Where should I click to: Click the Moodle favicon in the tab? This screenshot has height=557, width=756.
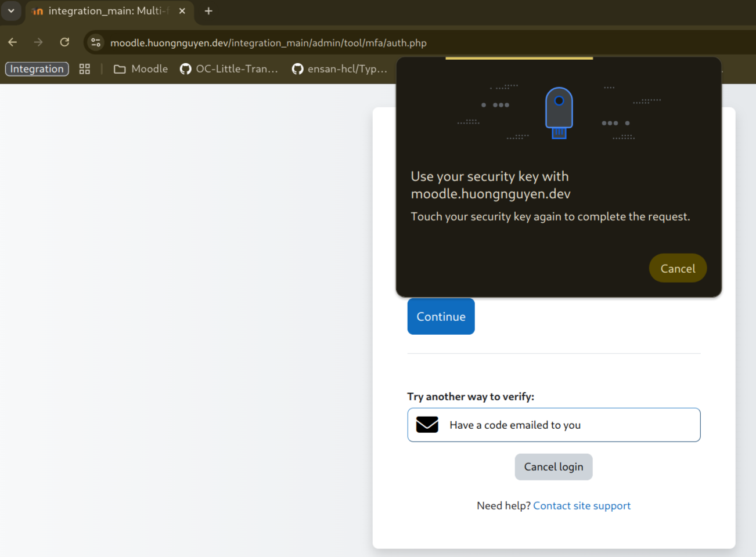pos(37,11)
